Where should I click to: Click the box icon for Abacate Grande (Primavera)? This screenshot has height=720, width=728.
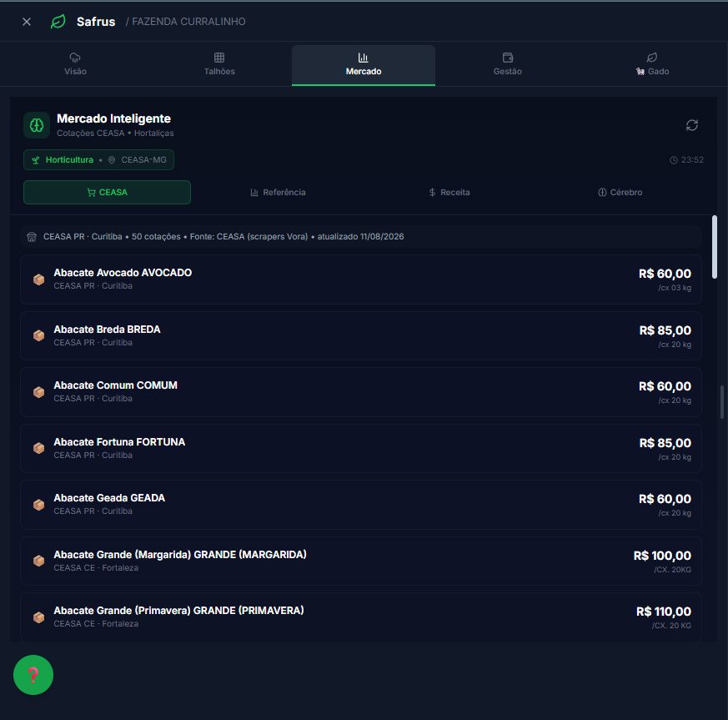click(x=39, y=617)
